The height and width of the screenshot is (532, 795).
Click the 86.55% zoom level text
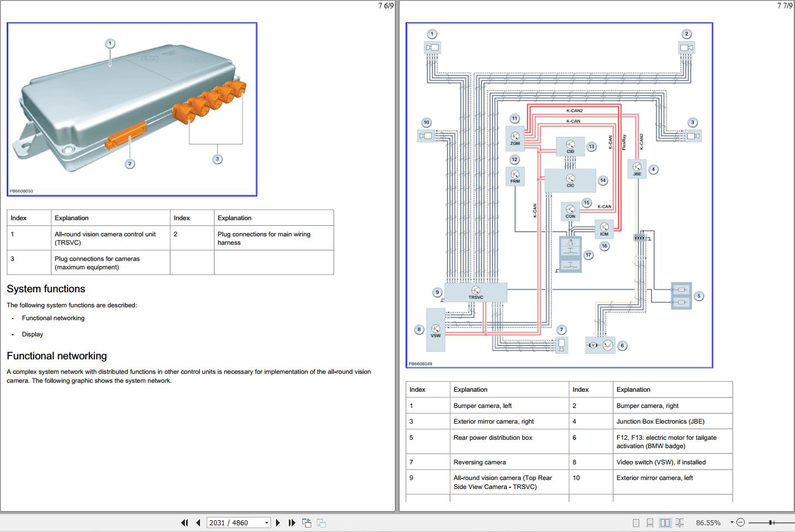708,522
